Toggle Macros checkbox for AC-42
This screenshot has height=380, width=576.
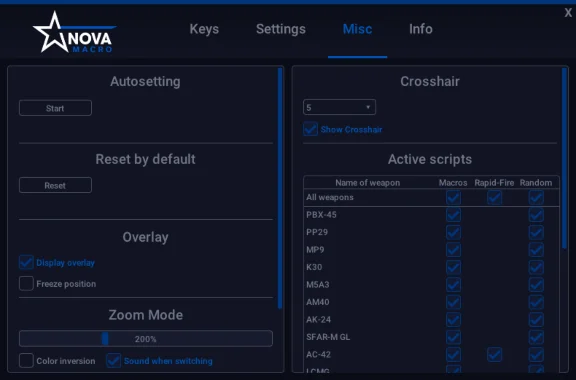click(453, 355)
